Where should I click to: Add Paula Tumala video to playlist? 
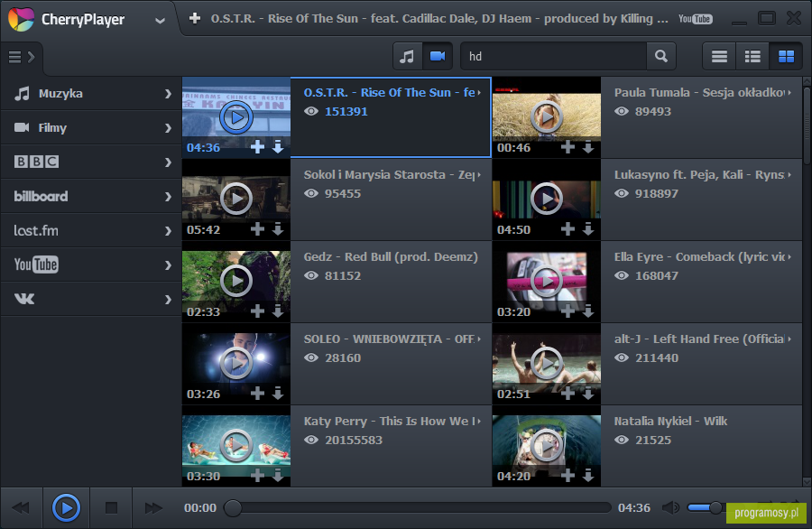pos(568,147)
